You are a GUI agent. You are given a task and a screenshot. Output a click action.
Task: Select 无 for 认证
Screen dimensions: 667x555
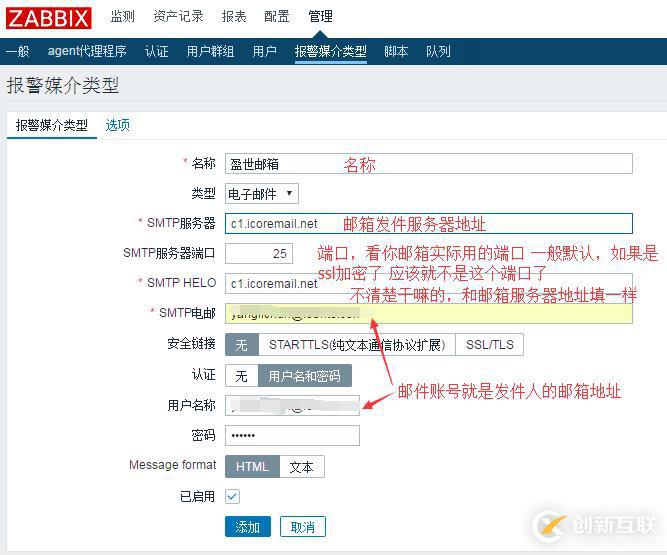[x=242, y=376]
